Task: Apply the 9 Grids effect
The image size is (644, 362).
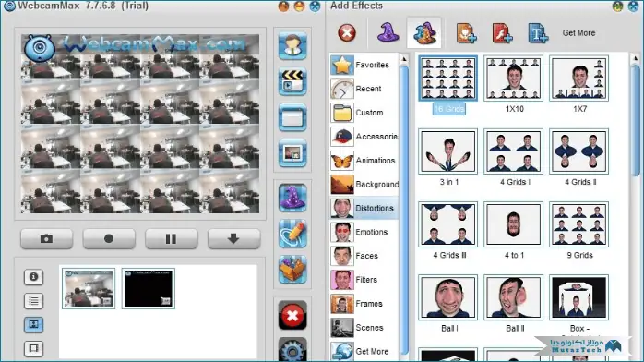Action: coord(579,224)
